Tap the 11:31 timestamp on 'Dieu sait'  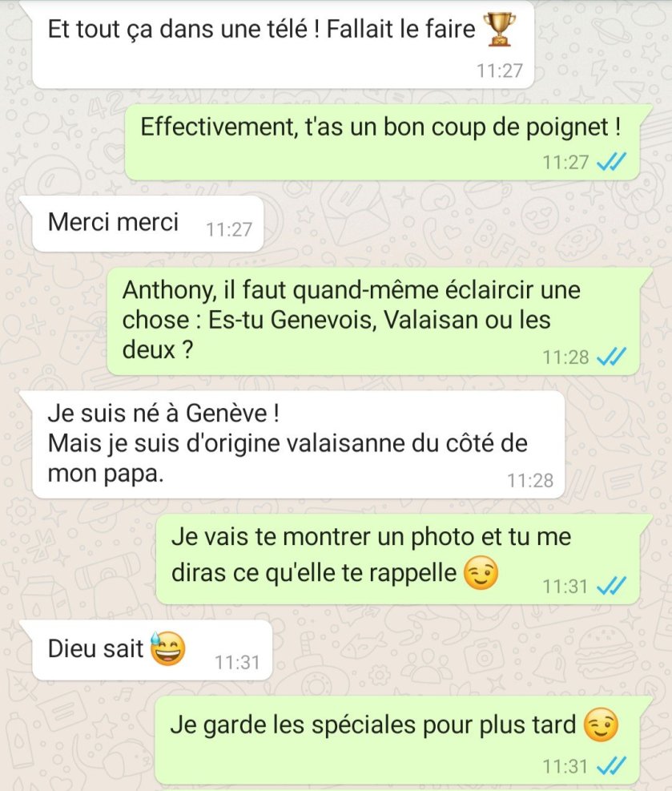tap(237, 662)
